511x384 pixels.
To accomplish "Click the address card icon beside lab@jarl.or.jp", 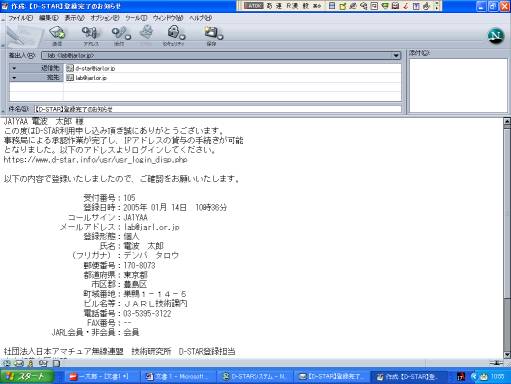I will [70, 78].
